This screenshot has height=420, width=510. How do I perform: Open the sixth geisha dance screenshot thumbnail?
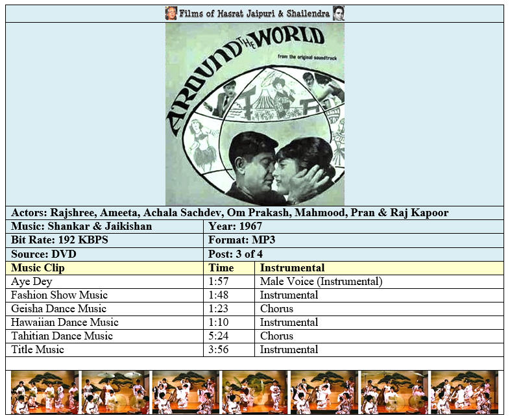tap(395, 392)
